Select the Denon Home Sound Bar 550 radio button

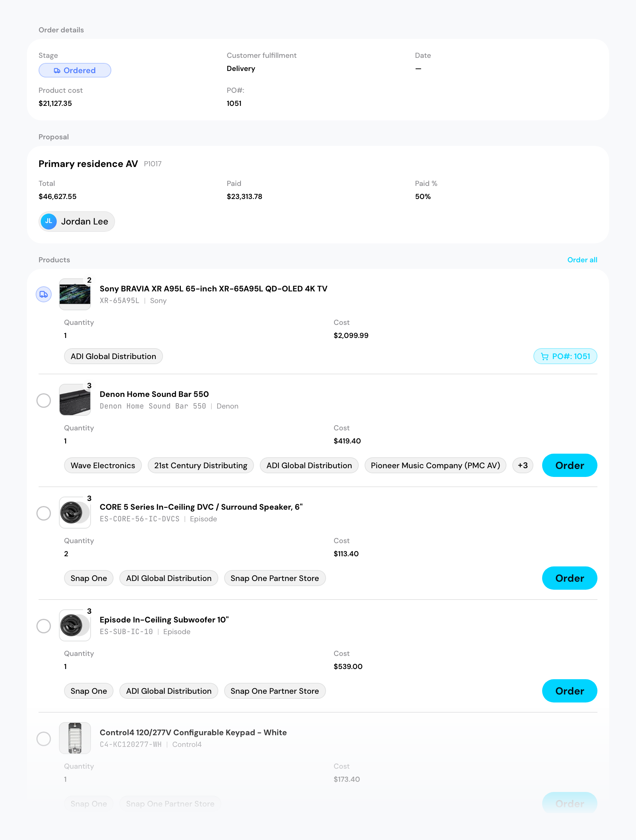point(44,400)
